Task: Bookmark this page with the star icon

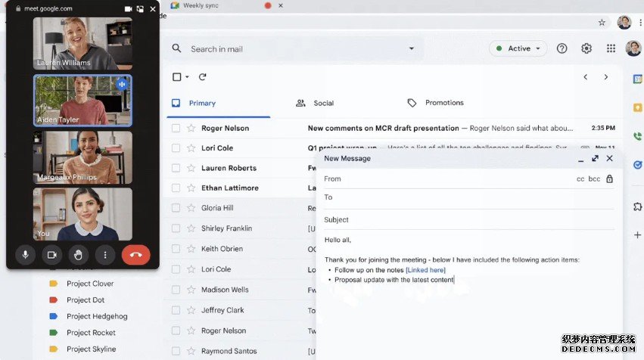Action: point(602,23)
